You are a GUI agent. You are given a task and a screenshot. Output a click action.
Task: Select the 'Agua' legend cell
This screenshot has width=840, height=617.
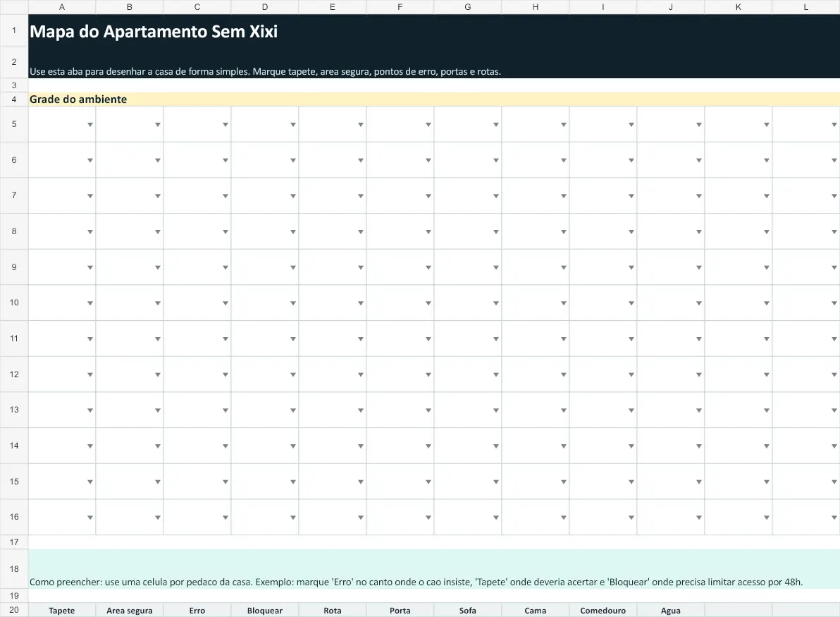pos(671,611)
